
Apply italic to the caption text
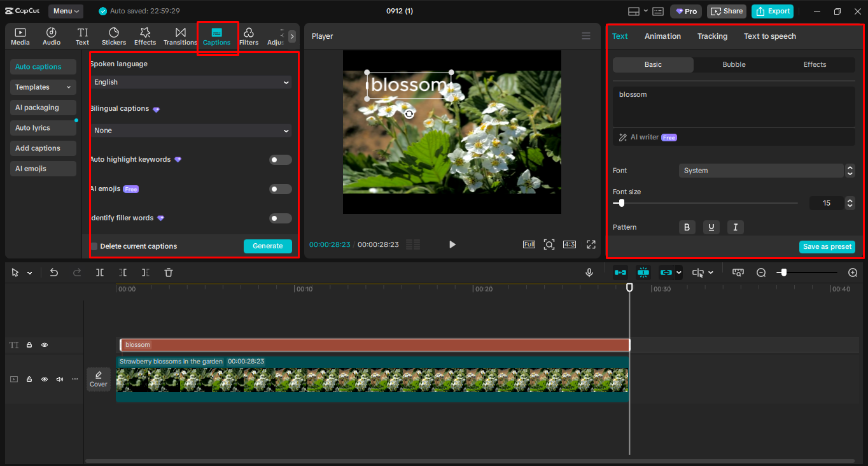pos(735,227)
